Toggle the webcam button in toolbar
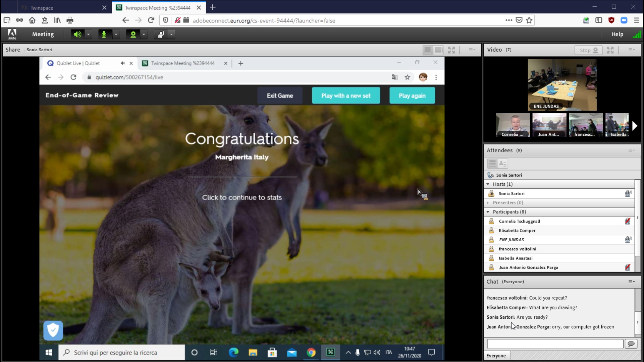 (133, 34)
